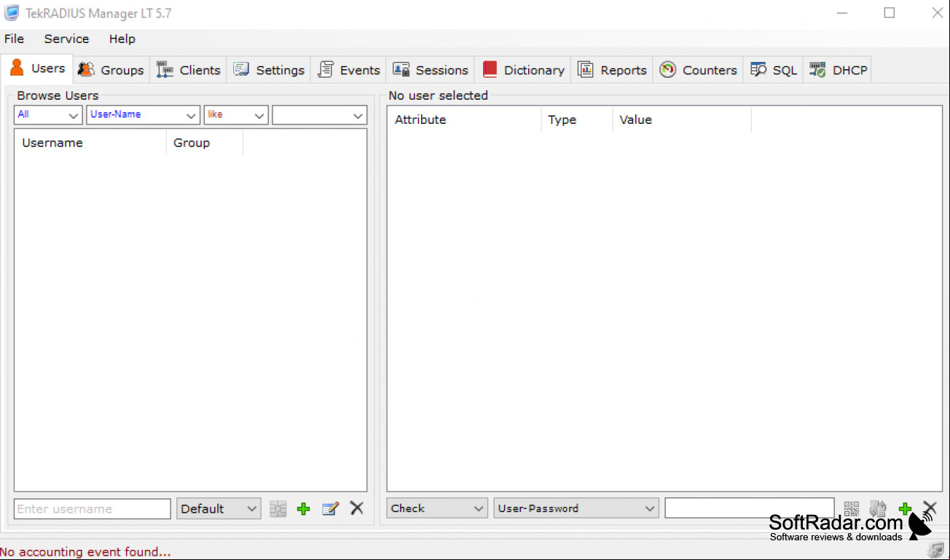Viewport: 950px width, 560px height.
Task: Click the green plus add attribute icon
Action: coord(905,508)
